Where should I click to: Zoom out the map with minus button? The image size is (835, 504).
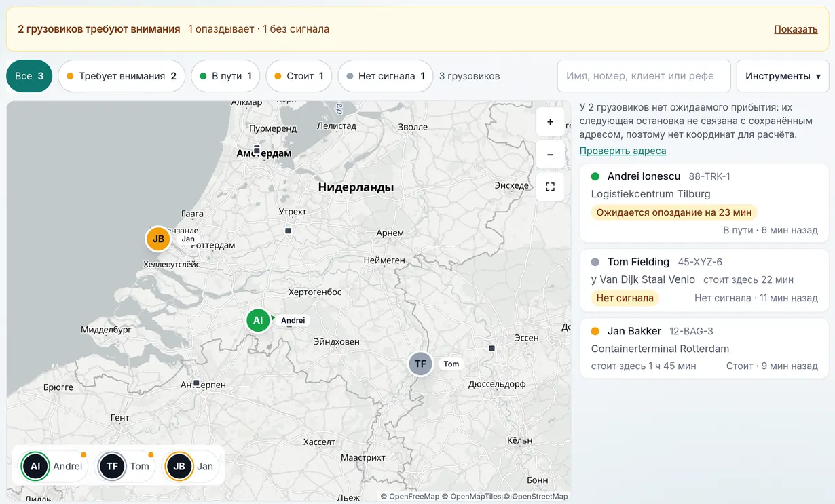pos(550,155)
